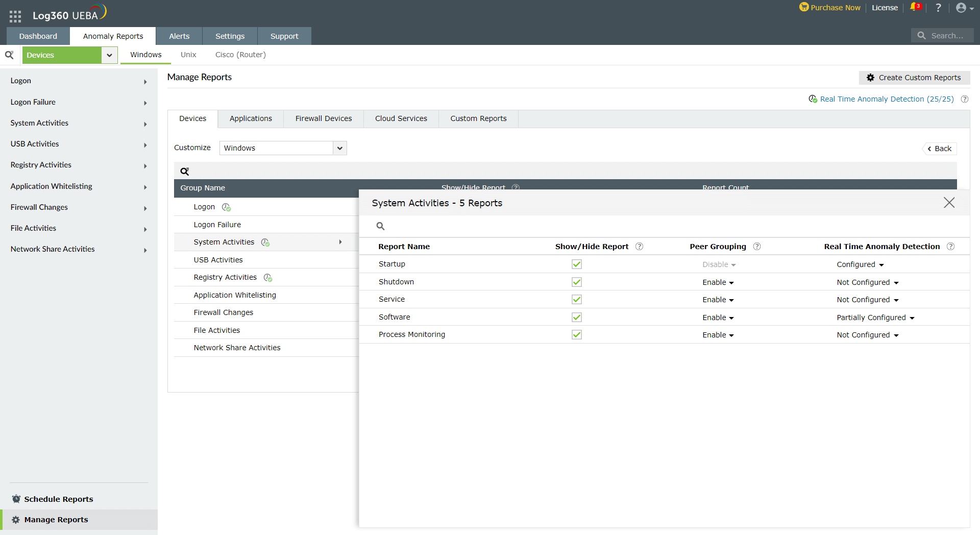This screenshot has height=535, width=980.
Task: Click the Schedule Reports clock icon
Action: 17,499
